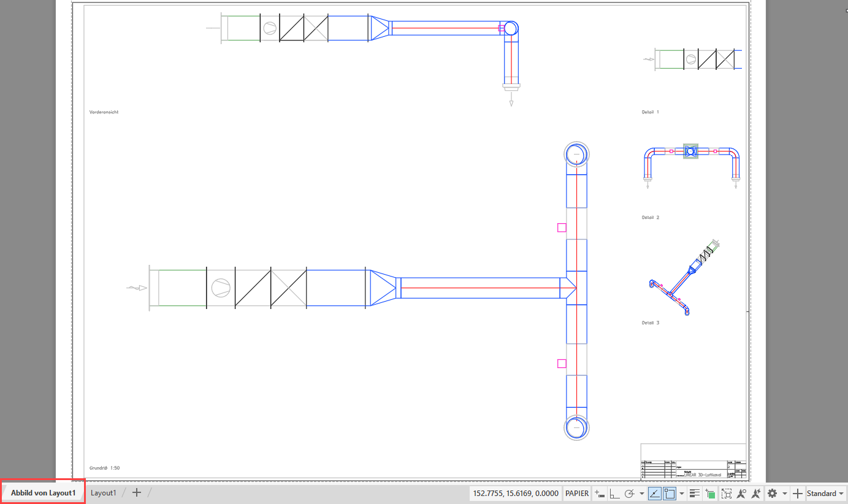
Task: Click annotation auto-scale icon with lightning
Action: click(x=756, y=493)
